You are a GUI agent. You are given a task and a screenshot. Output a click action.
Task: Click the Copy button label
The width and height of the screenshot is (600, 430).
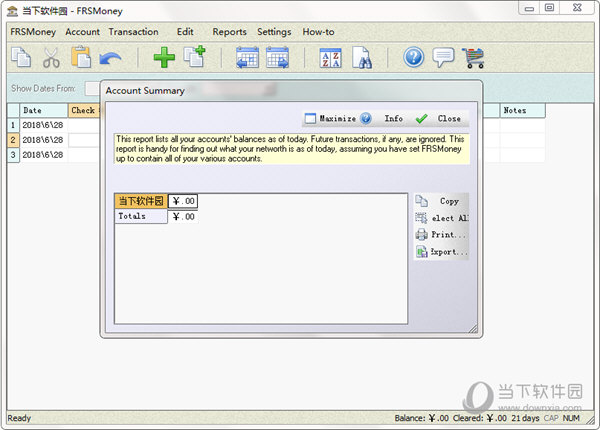pos(449,201)
